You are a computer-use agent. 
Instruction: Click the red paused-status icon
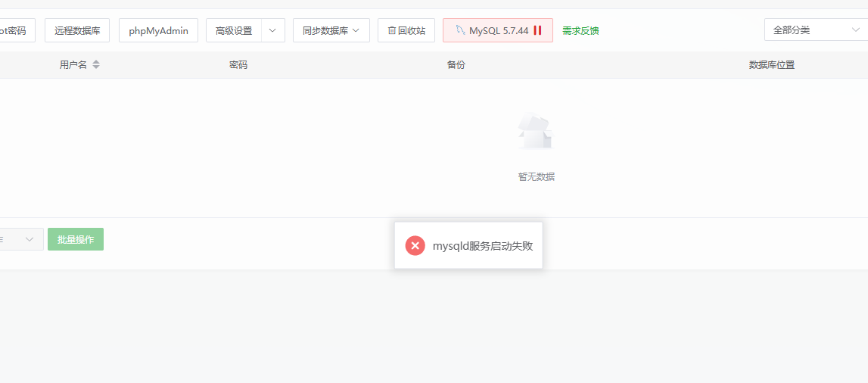[537, 30]
